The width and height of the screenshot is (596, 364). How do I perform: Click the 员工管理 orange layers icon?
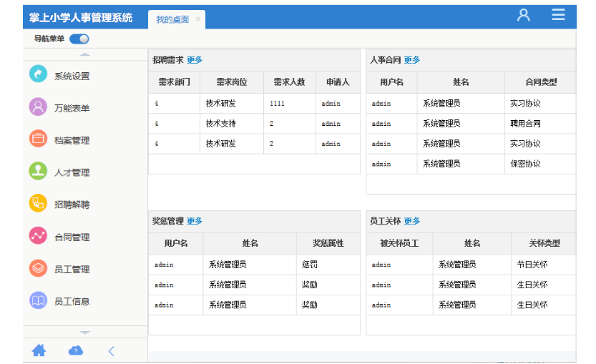pyautogui.click(x=38, y=268)
